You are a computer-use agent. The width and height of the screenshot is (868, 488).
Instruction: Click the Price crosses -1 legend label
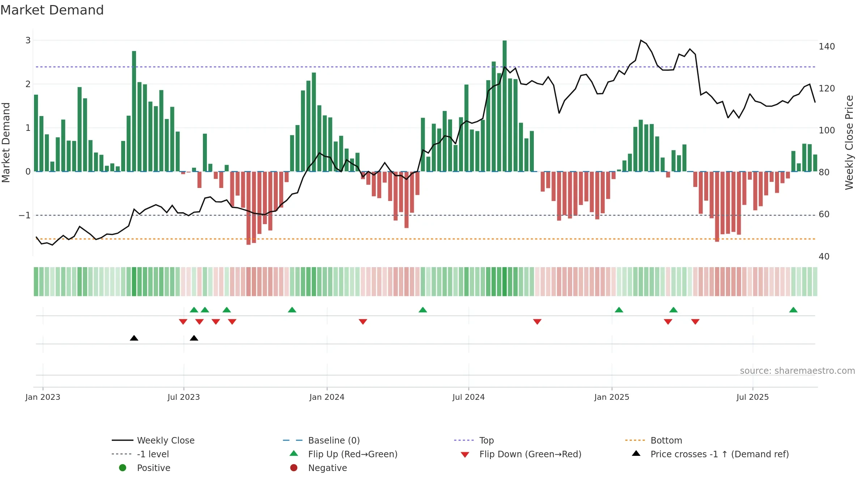click(720, 454)
